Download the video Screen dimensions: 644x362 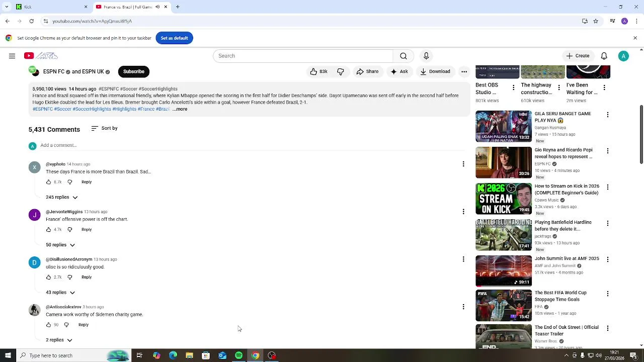coord(435,71)
